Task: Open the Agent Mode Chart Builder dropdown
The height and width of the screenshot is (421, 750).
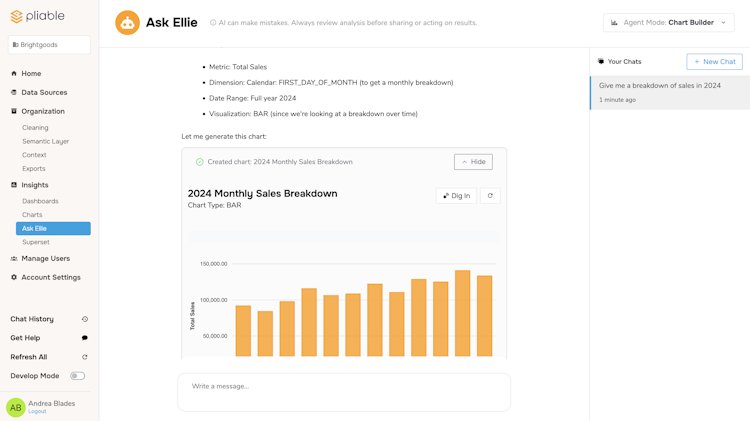Action: (x=669, y=22)
